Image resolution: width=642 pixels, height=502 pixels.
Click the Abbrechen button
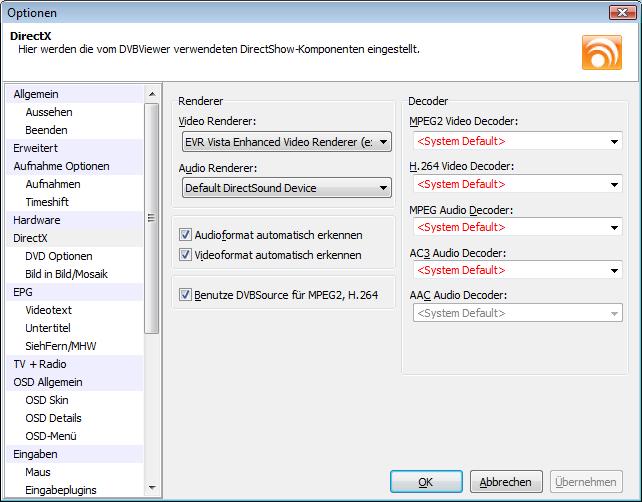pyautogui.click(x=506, y=482)
